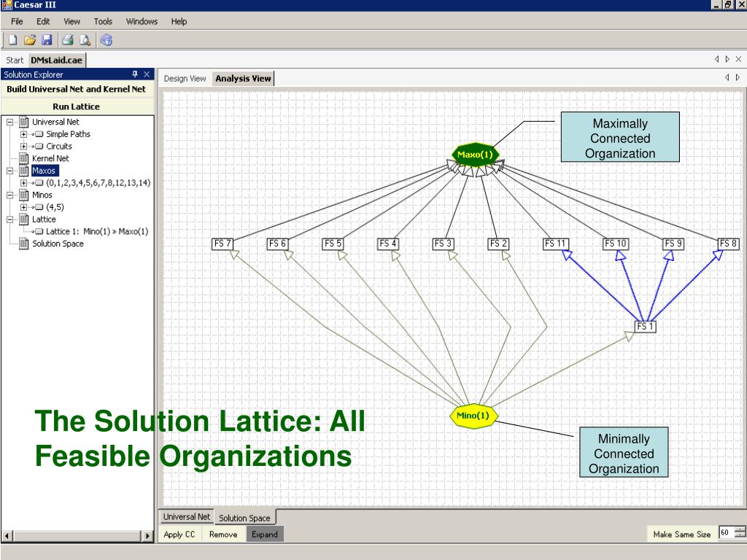This screenshot has width=747, height=560.
Task: Select the Maxo(1) green node
Action: pyautogui.click(x=475, y=155)
